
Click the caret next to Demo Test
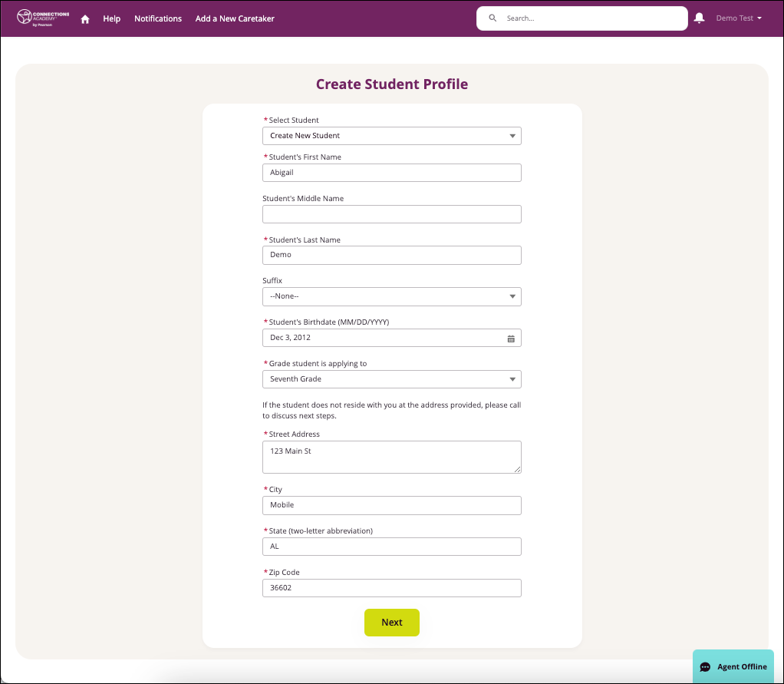pos(760,18)
